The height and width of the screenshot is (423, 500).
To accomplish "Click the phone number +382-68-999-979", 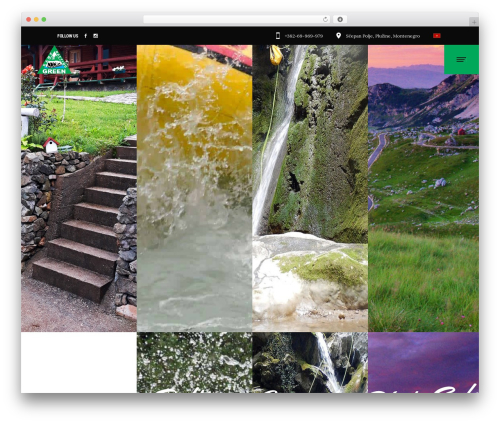I will [304, 36].
